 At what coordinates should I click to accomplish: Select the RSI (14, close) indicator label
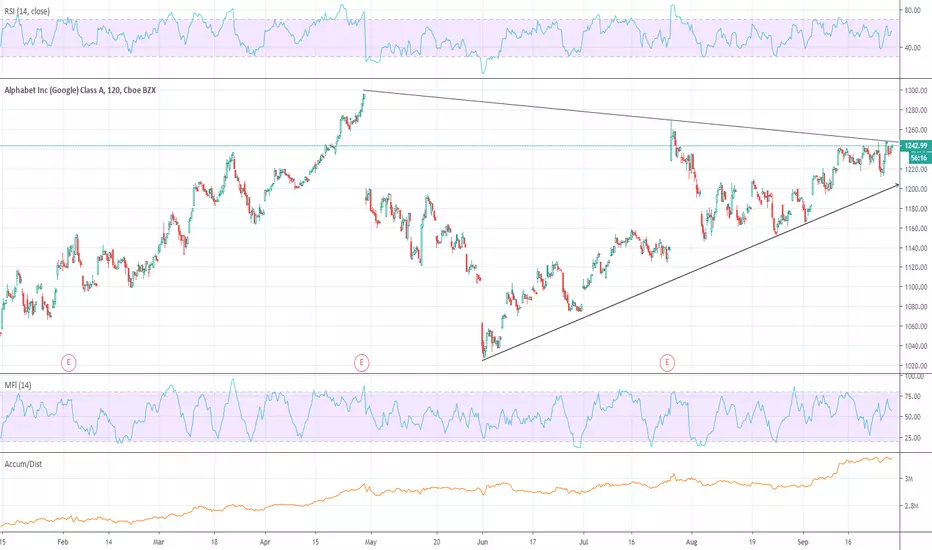pyautogui.click(x=27, y=11)
